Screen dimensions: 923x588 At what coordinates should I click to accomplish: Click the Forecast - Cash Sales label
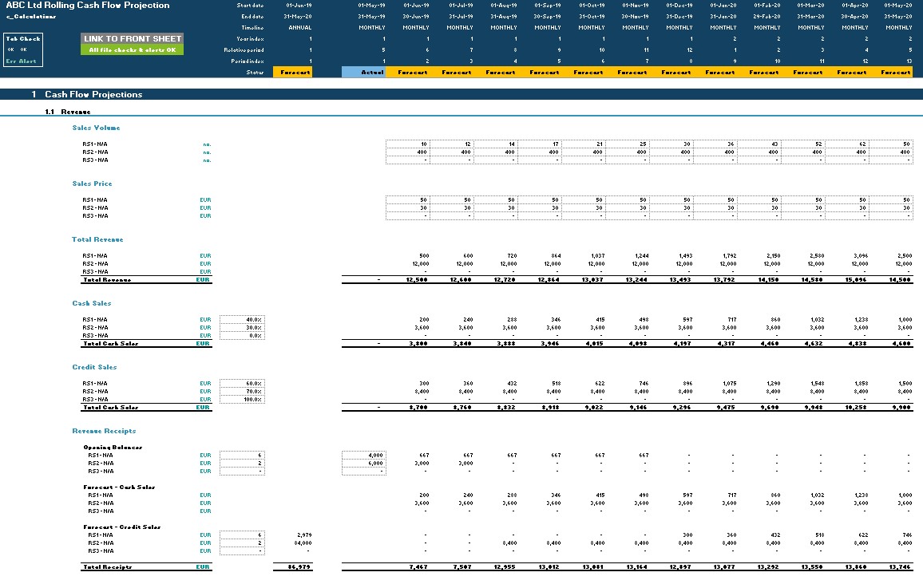click(119, 487)
